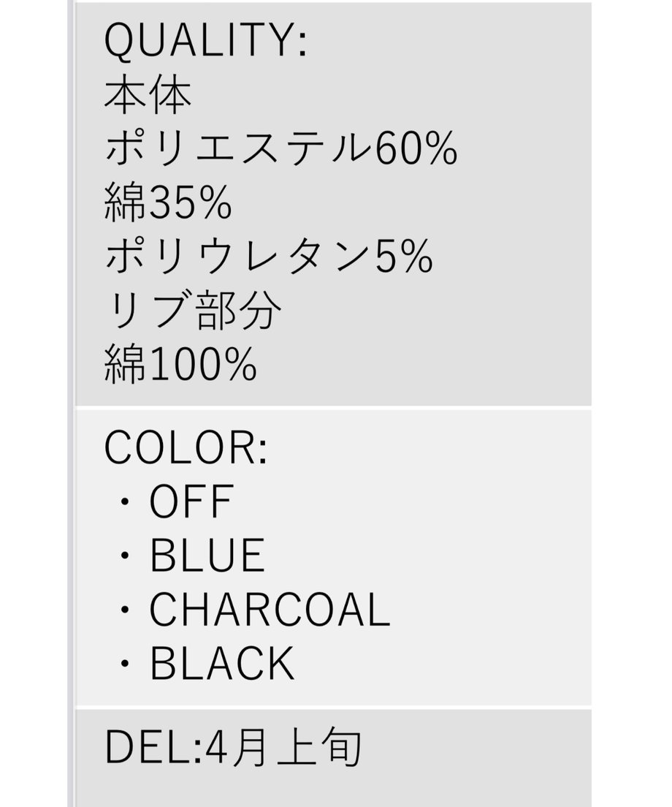
Task: Select the BLACK color option
Action: (222, 664)
